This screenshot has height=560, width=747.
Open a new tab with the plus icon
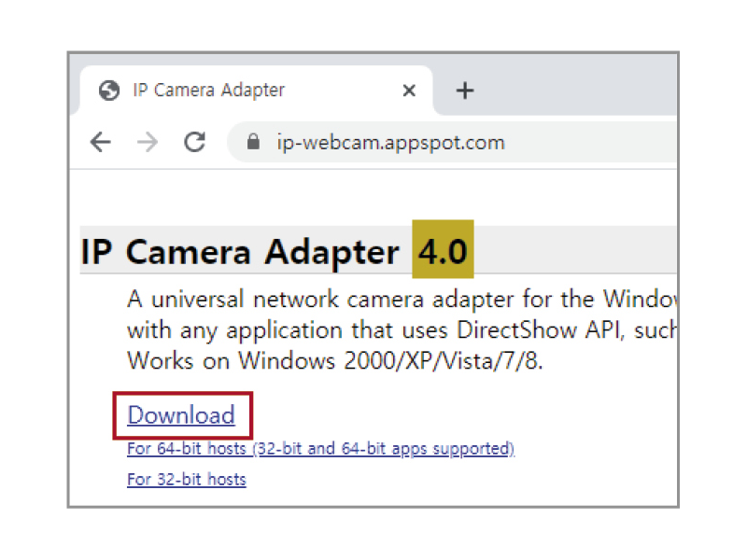point(464,91)
